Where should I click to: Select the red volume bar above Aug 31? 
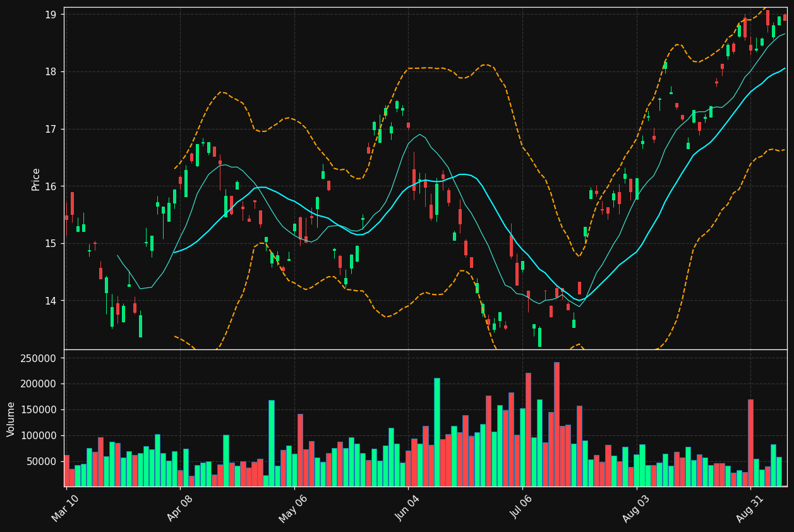[750, 443]
